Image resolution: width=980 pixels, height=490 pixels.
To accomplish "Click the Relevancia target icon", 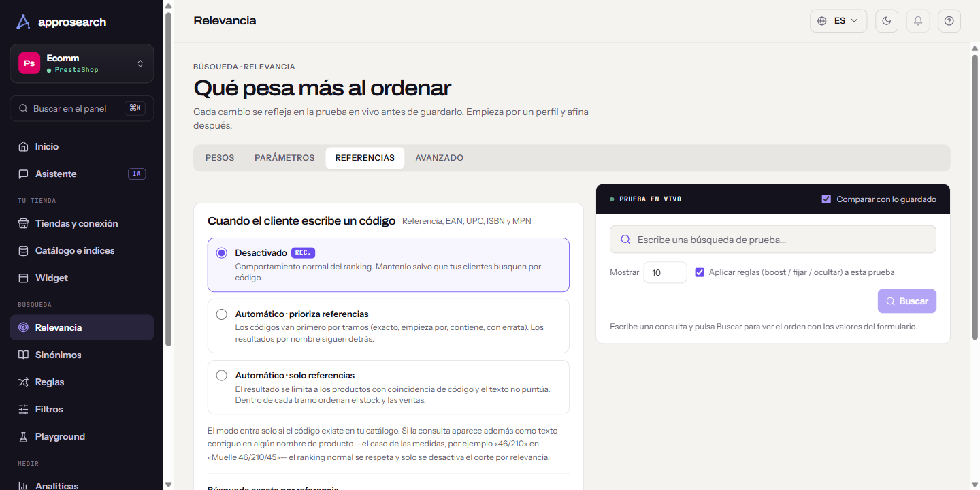I will click(23, 327).
